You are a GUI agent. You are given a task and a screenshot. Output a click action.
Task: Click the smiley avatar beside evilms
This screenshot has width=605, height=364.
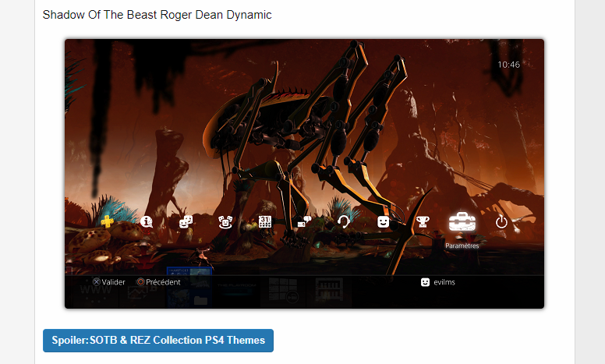[425, 282]
